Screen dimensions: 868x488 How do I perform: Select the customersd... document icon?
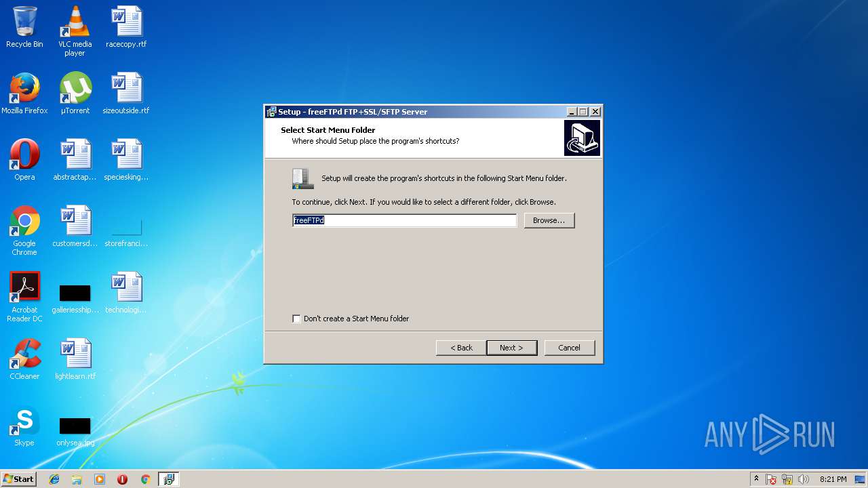point(75,226)
